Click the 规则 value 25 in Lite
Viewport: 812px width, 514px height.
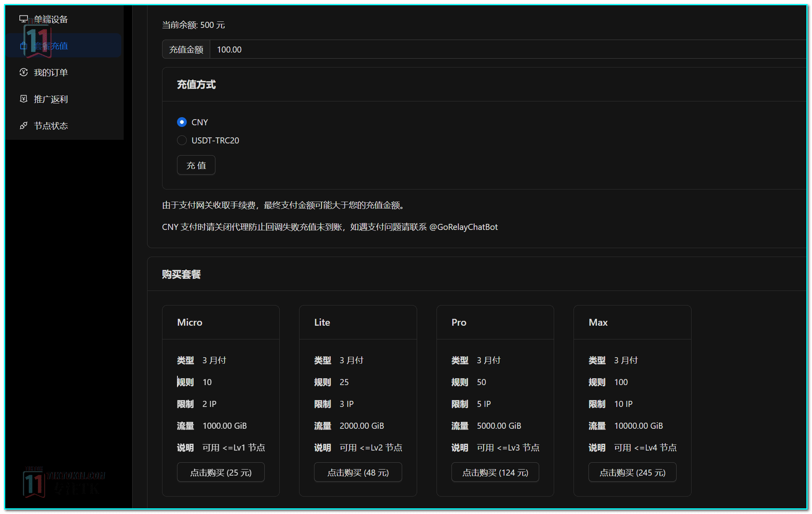(x=344, y=382)
